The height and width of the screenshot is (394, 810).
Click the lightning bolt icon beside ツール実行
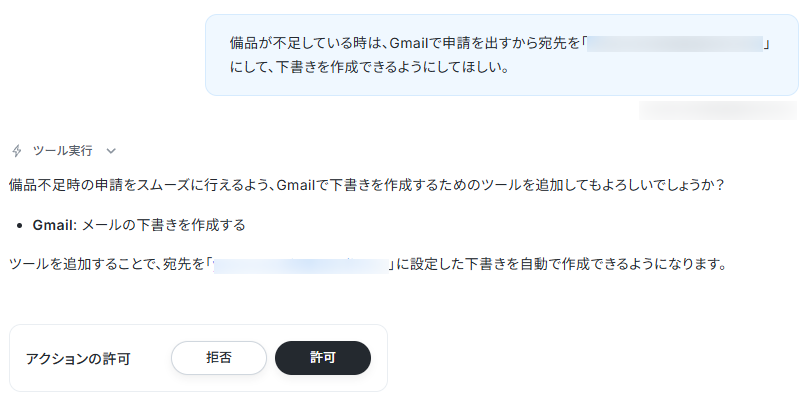[17, 151]
